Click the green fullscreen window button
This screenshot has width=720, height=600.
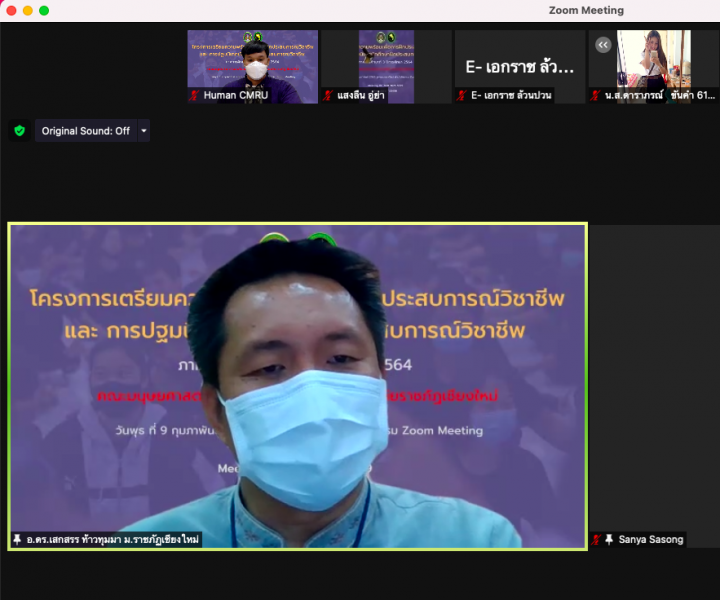pos(44,10)
